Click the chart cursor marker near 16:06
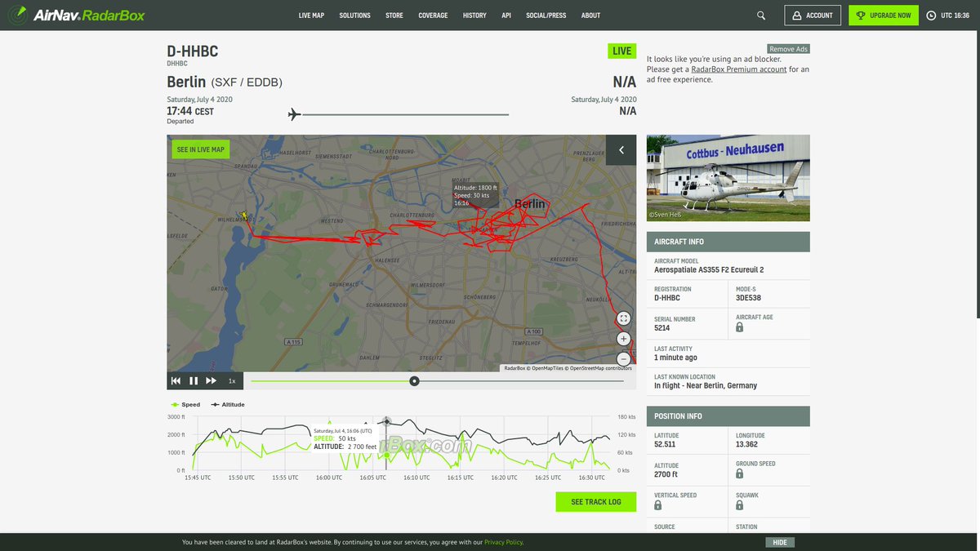The height and width of the screenshot is (551, 980). click(387, 422)
